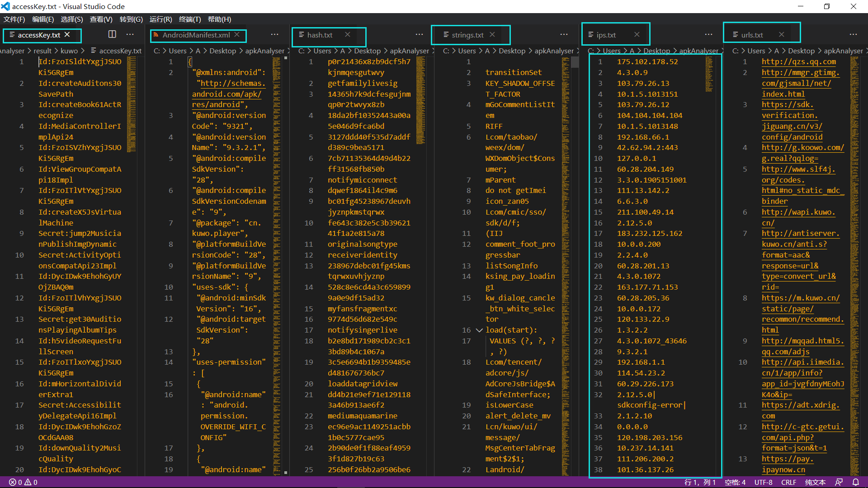This screenshot has height=488, width=868.
Task: Open more actions for ips.txt group
Action: pos(709,34)
